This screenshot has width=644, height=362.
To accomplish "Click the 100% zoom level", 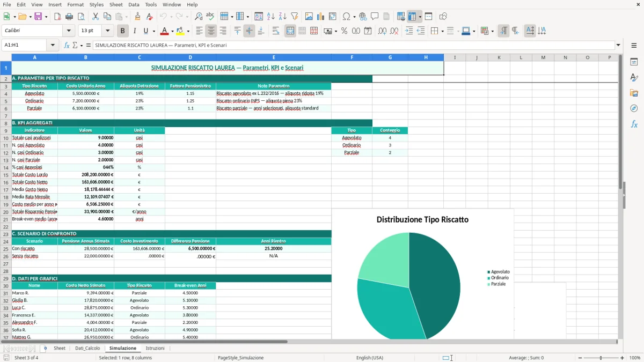I will coord(635,358).
